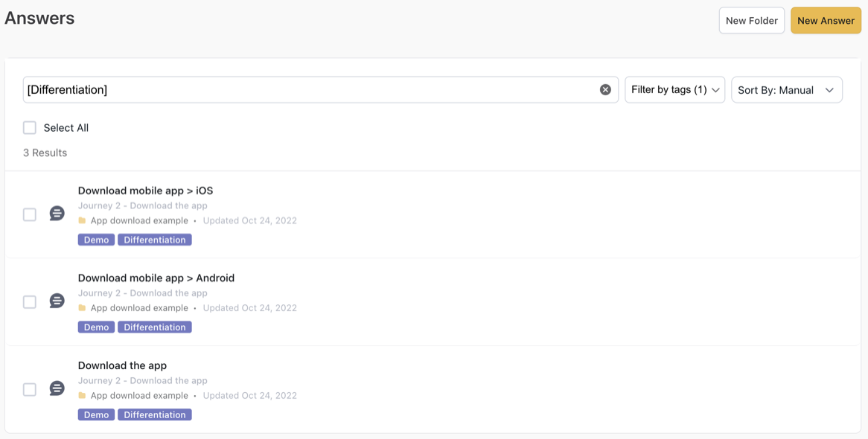Clear the Differentiation search with X icon
Viewport: 868px width, 439px height.
tap(605, 90)
